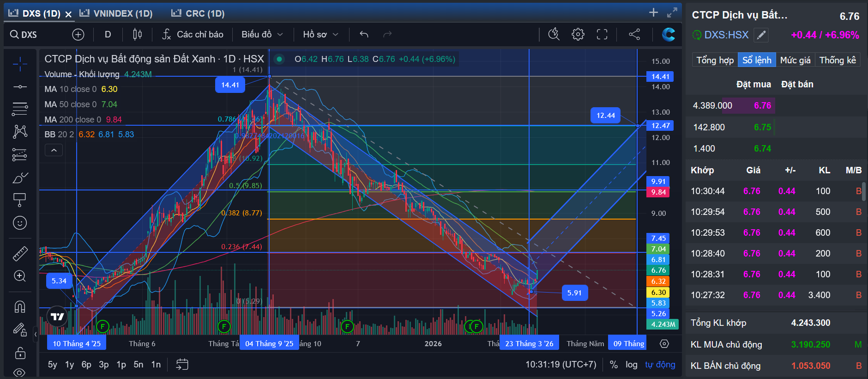Open the Các chỉ báo indicators dialog
Image resolution: width=868 pixels, height=379 pixels.
click(193, 34)
